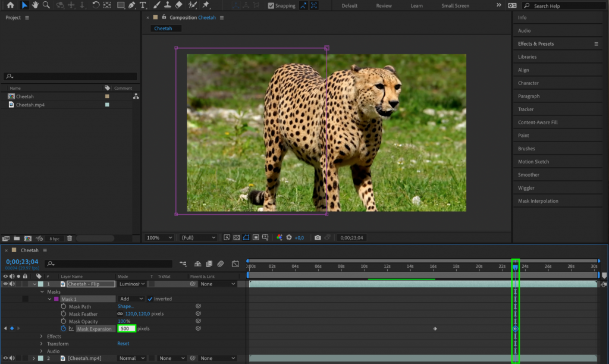The image size is (609, 364).
Task: Select the Type tool
Action: click(143, 5)
